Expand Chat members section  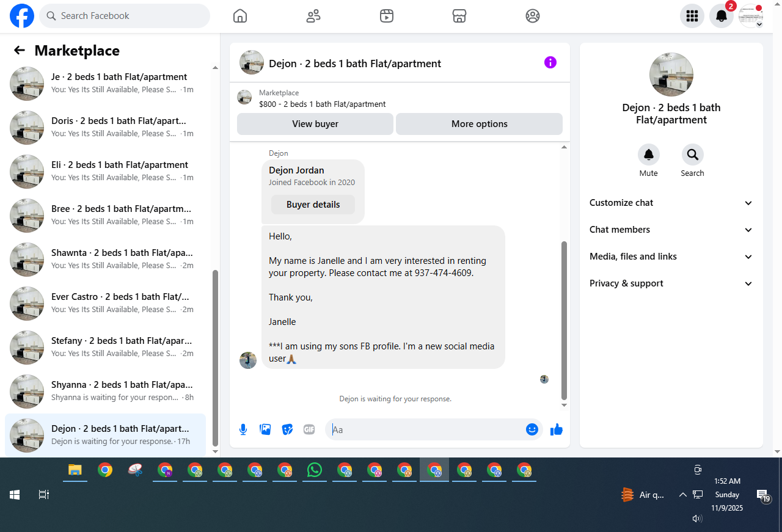tap(671, 230)
